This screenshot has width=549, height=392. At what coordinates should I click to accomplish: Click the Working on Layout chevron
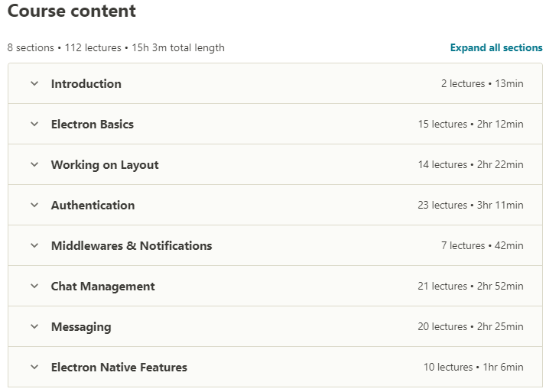coord(34,164)
